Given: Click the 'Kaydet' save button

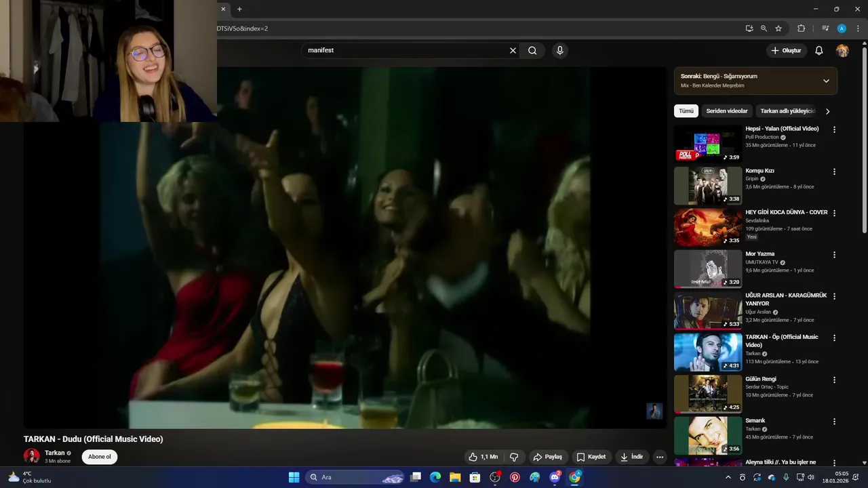Looking at the screenshot, I should tap(591, 457).
